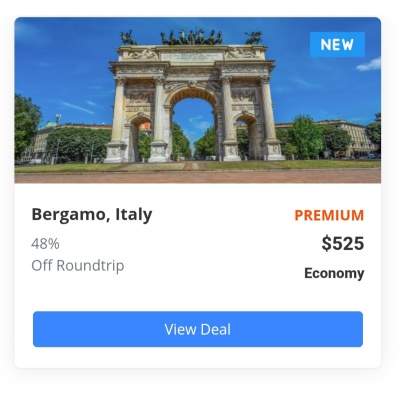Image resolution: width=400 pixels, height=400 pixels.
Task: Click the 48% discount text
Action: click(45, 244)
